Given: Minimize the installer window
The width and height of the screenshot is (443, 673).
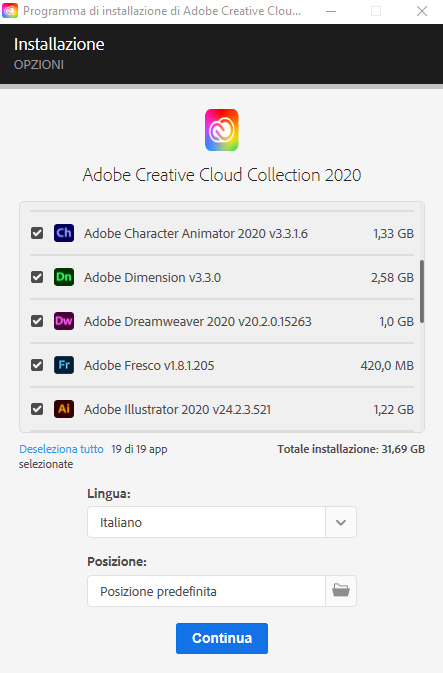Looking at the screenshot, I should pos(331,11).
